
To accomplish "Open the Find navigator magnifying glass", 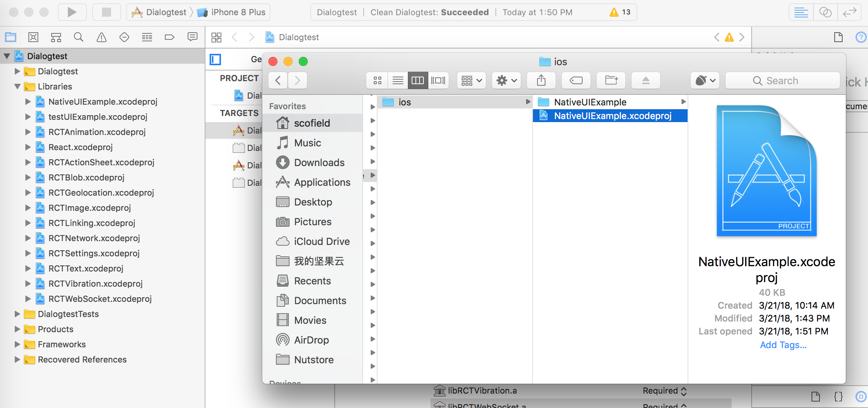I will [78, 37].
